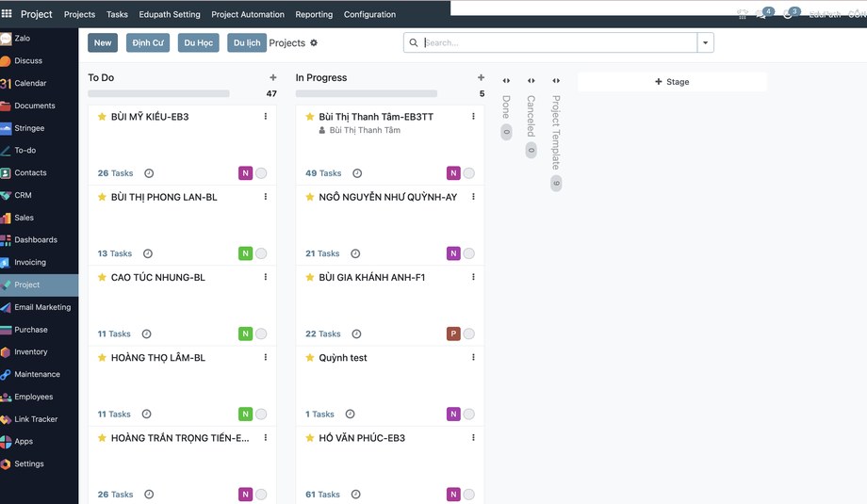Image resolution: width=867 pixels, height=504 pixels.
Task: Focus the Search input field
Action: pos(560,42)
